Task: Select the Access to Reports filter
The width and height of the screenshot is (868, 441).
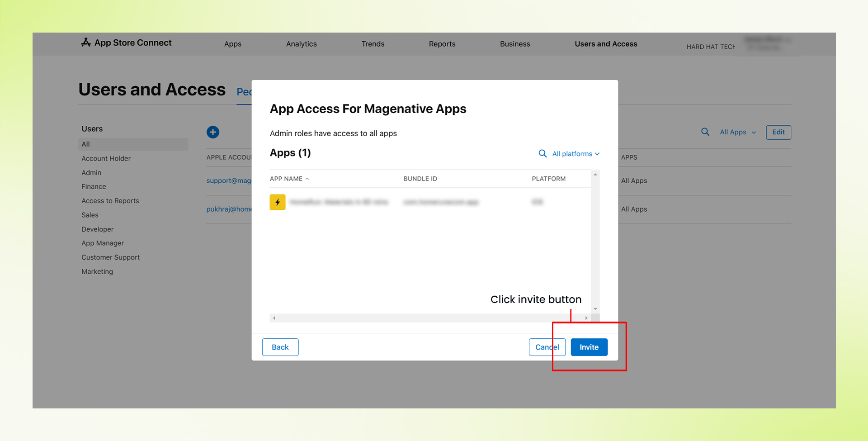Action: click(x=110, y=201)
